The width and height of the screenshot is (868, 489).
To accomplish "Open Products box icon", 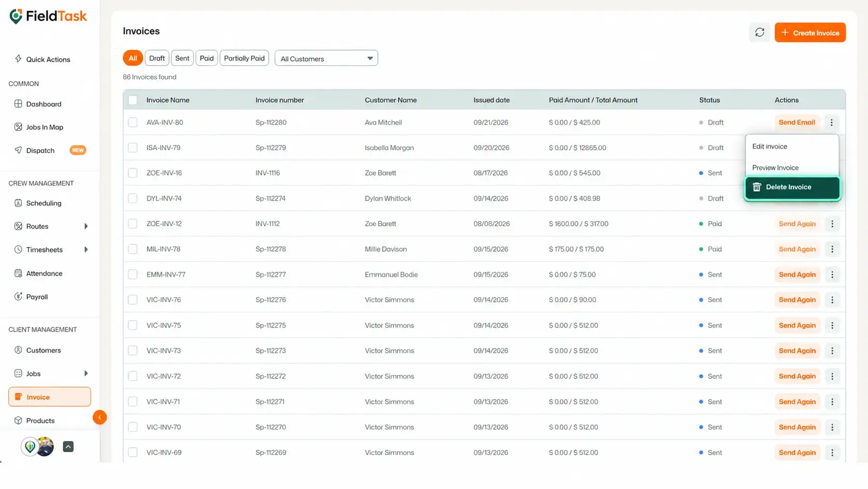I will pos(18,420).
